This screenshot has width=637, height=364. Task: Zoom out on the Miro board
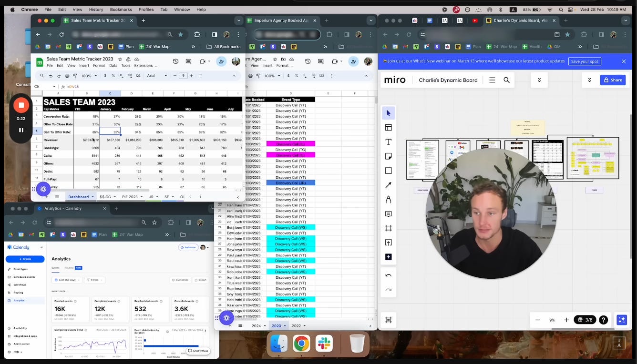coord(538,320)
